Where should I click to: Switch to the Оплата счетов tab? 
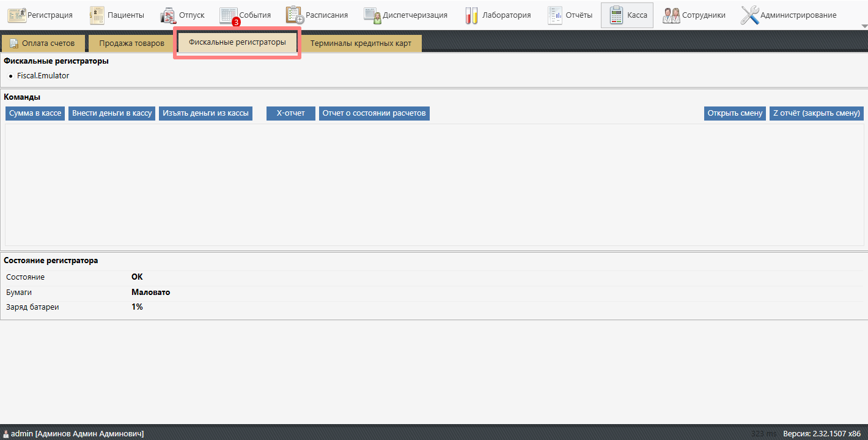43,43
